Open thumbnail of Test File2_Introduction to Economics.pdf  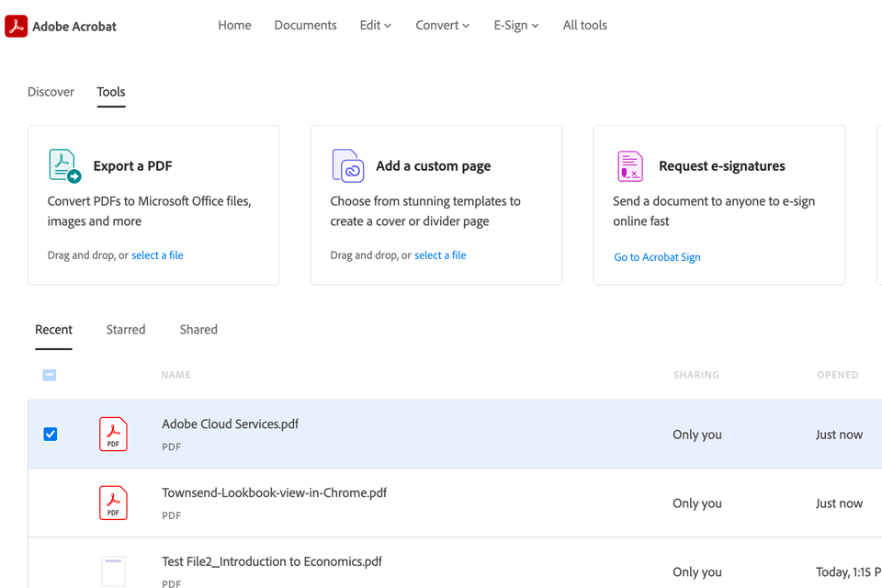coord(113,571)
